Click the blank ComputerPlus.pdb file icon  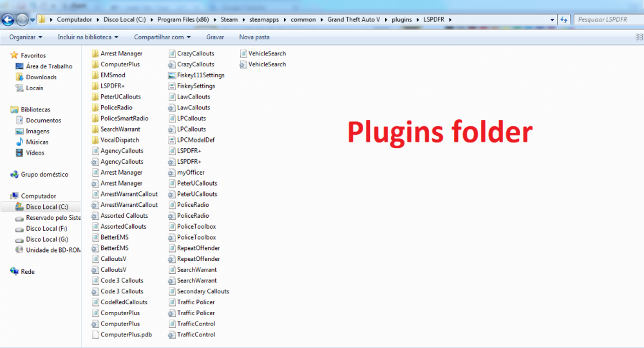click(95, 335)
